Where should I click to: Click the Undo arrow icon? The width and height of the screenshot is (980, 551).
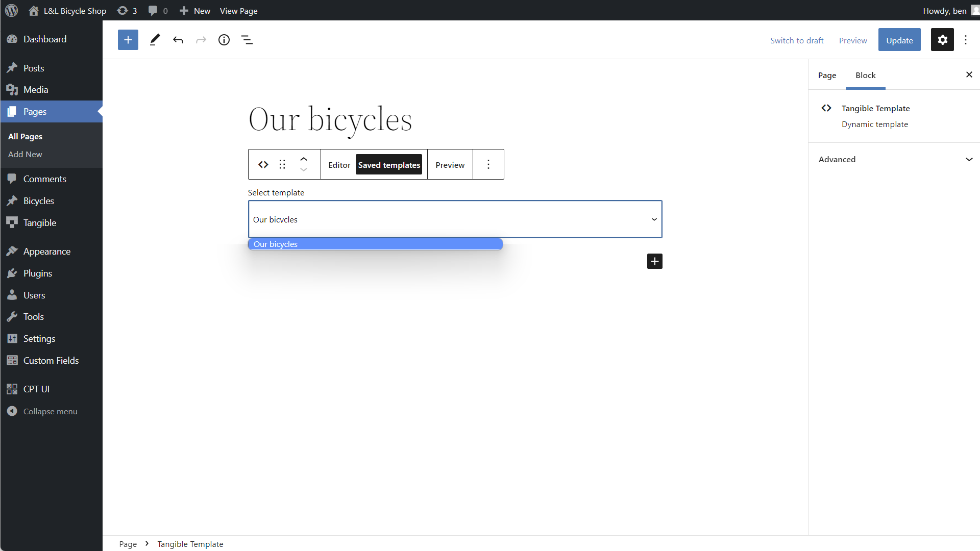click(x=178, y=40)
